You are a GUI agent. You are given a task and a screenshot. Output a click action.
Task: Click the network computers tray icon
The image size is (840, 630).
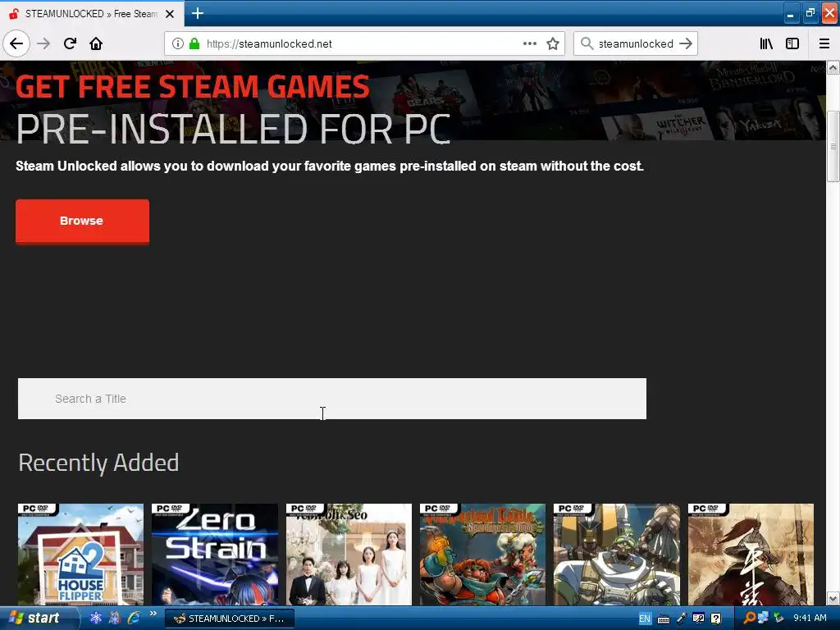pos(763,619)
